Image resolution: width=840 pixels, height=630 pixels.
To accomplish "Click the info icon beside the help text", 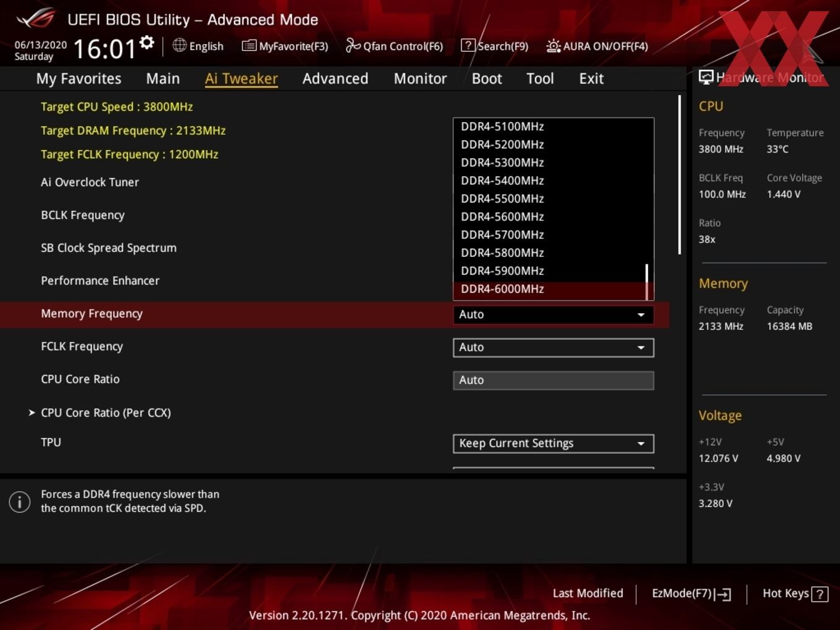I will point(20,502).
